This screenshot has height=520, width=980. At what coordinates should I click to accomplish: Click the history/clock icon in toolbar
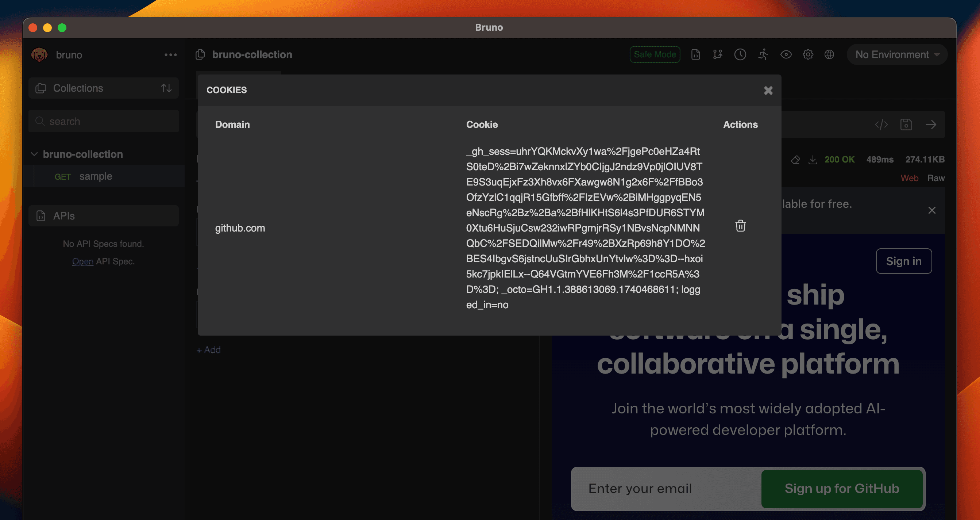pyautogui.click(x=739, y=54)
